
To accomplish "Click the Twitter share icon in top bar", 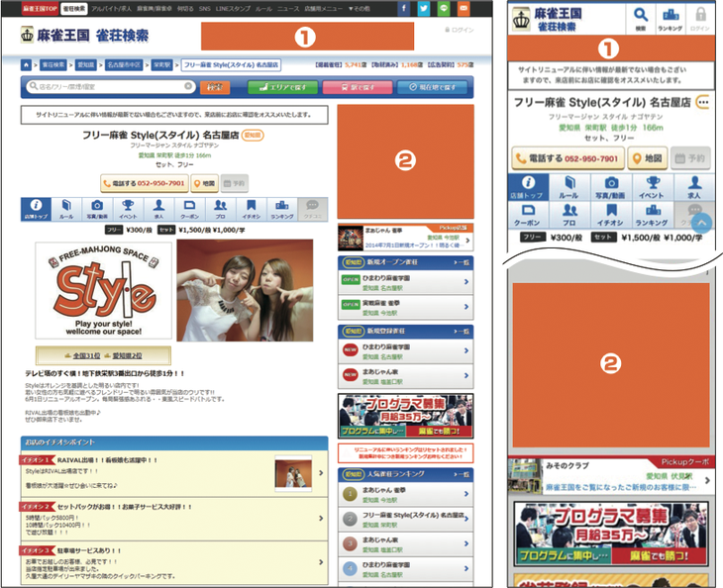I will [x=424, y=8].
